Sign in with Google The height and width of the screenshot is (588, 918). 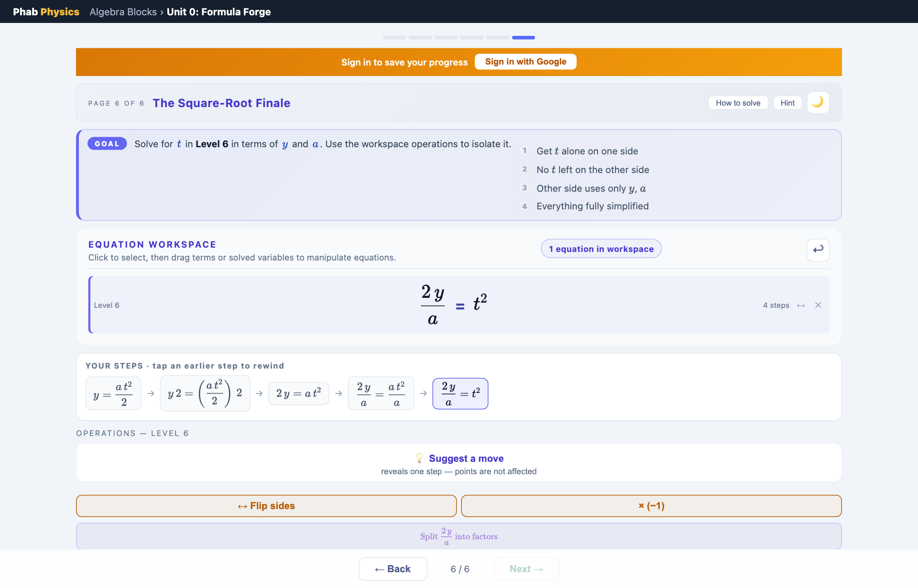point(525,62)
